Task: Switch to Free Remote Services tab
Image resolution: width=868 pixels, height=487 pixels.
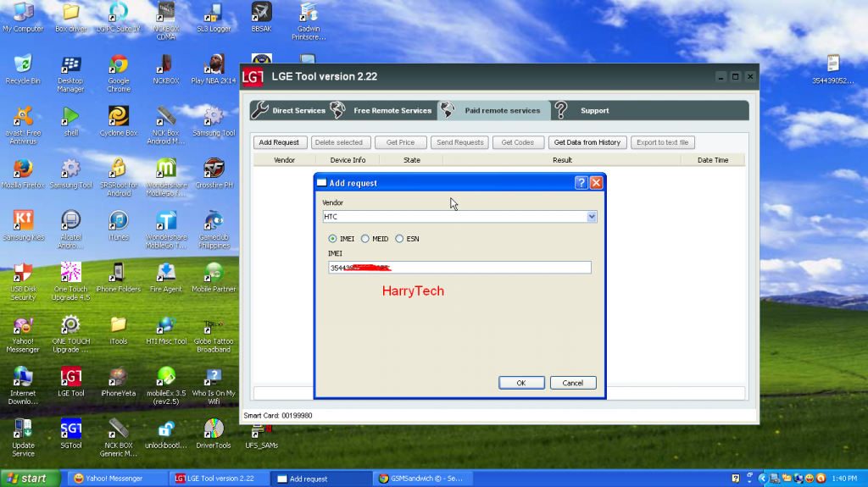Action: [x=382, y=110]
